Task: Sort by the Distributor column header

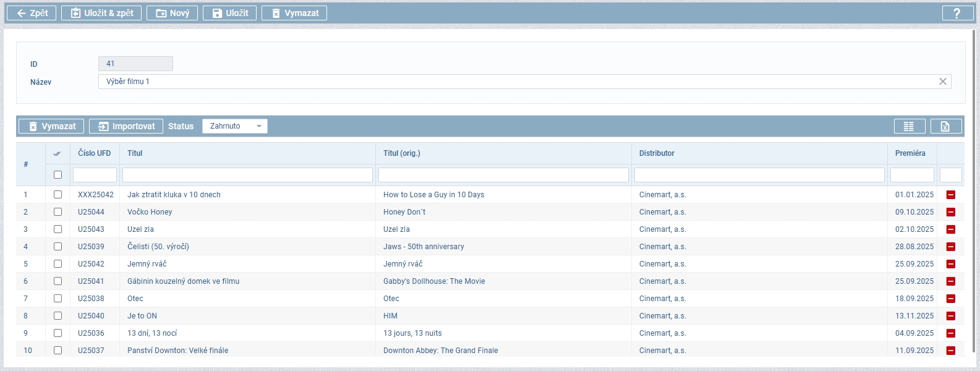Action: pyautogui.click(x=657, y=153)
